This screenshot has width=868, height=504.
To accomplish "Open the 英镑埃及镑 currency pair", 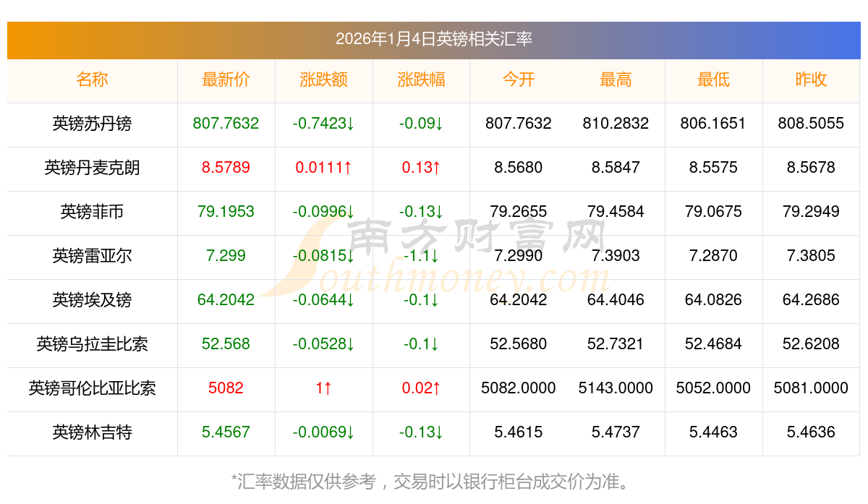I will [92, 300].
